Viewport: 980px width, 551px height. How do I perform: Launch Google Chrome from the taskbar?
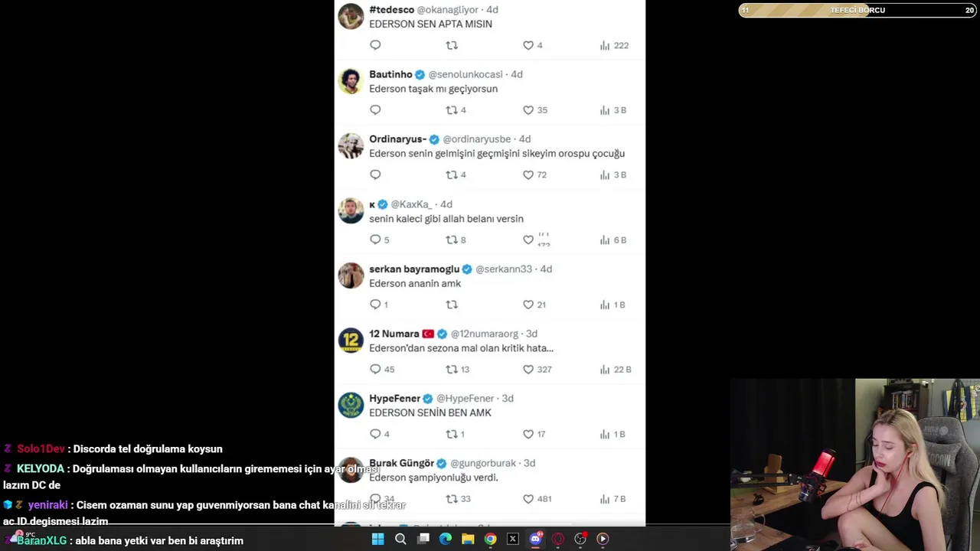click(490, 539)
